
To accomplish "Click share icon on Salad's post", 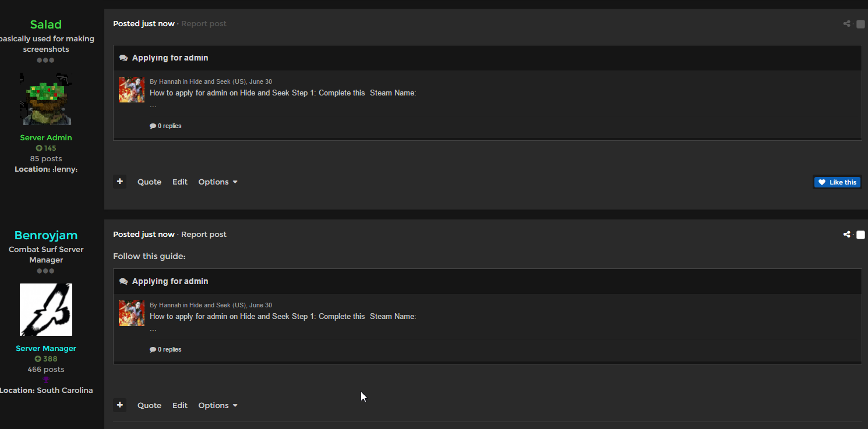I will [846, 24].
